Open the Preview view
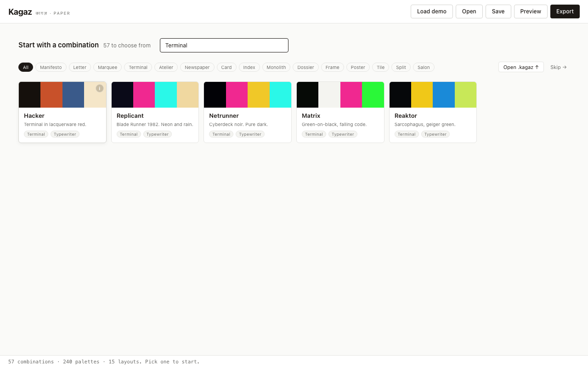 pyautogui.click(x=531, y=11)
